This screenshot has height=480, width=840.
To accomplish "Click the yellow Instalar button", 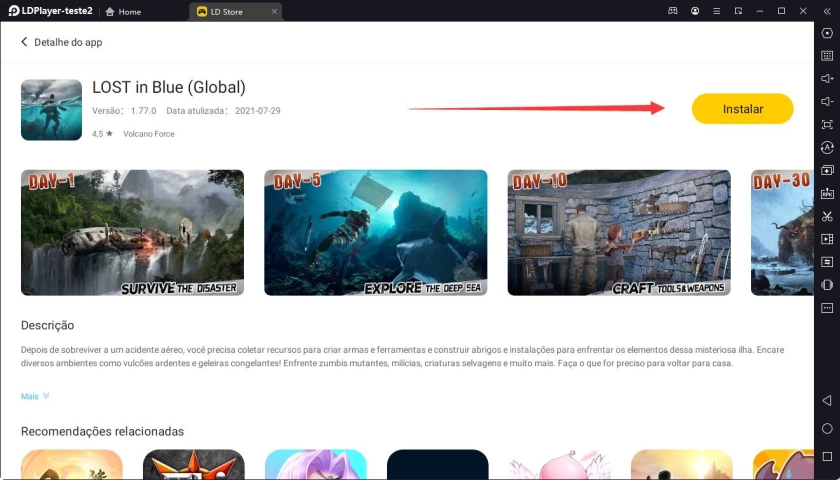I will (x=742, y=109).
